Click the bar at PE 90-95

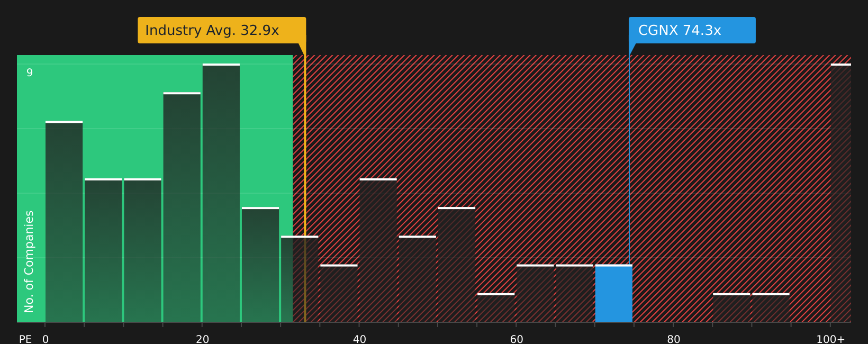771,307
